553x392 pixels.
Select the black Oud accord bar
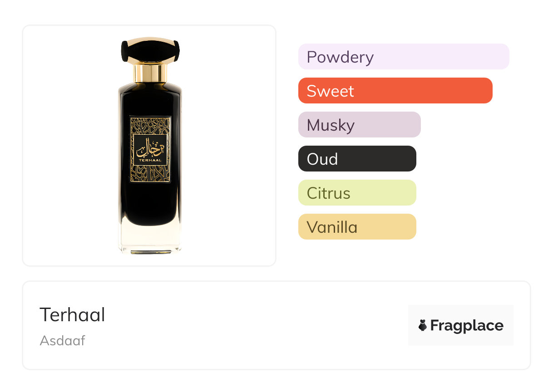click(357, 159)
